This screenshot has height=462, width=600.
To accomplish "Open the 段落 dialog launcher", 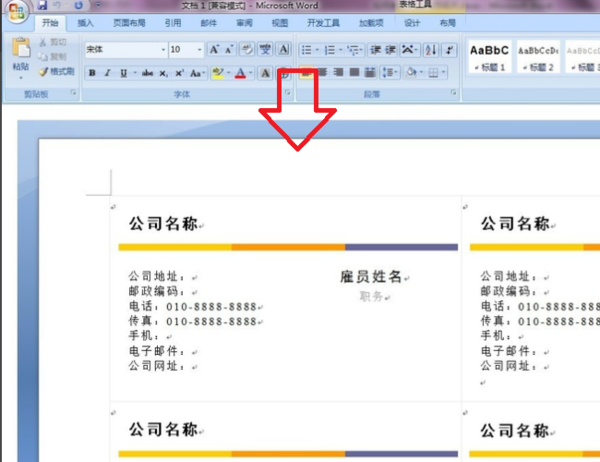I will [x=453, y=93].
